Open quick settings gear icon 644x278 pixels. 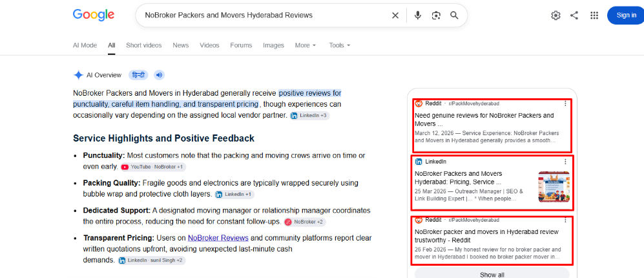coord(556,16)
